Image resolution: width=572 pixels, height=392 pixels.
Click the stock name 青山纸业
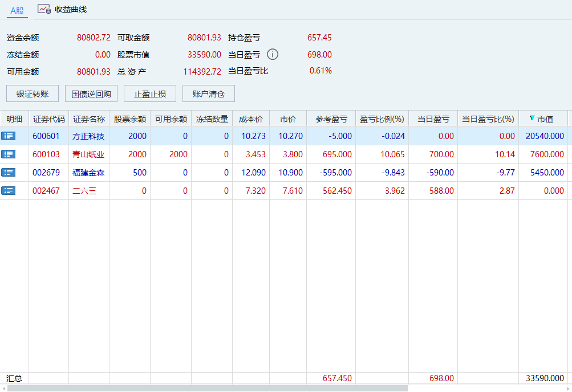tap(88, 154)
